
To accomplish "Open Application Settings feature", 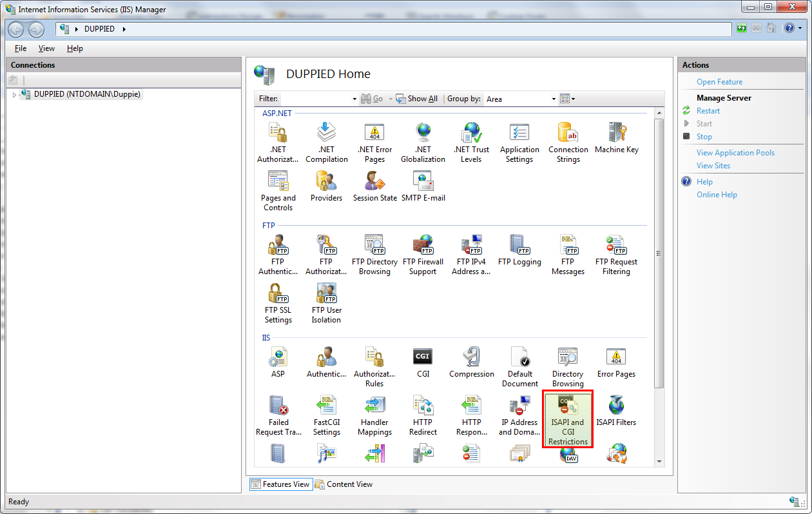I will pos(519,143).
